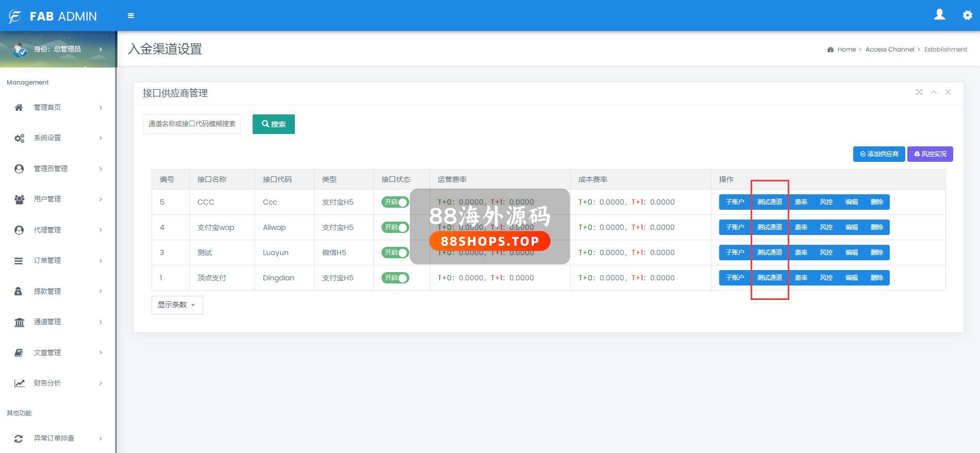Disable the 开启 switch for 顶点支付 row
This screenshot has width=980, height=453.
click(x=395, y=278)
